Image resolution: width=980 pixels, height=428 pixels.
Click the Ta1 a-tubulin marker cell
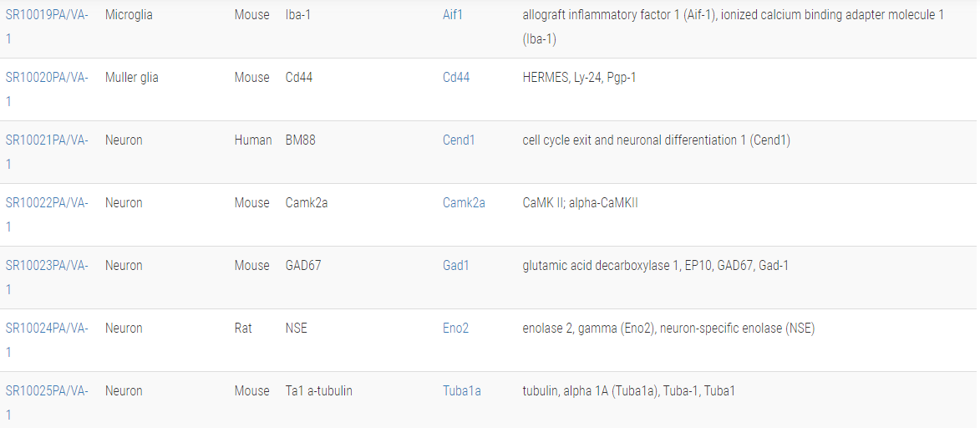point(319,391)
